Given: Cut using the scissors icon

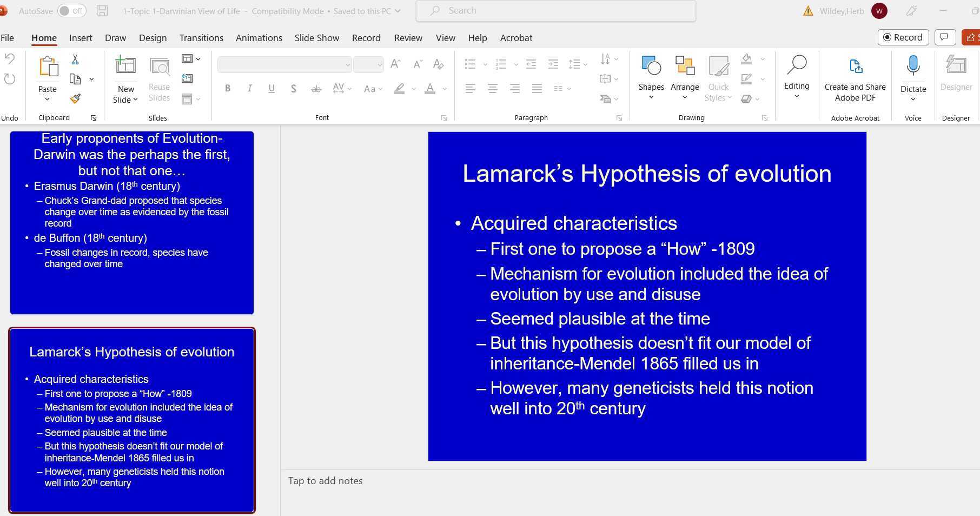Looking at the screenshot, I should coord(75,58).
